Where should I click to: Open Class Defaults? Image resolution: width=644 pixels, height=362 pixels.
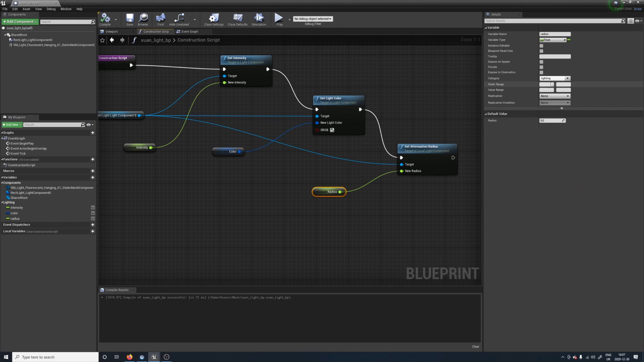click(237, 19)
